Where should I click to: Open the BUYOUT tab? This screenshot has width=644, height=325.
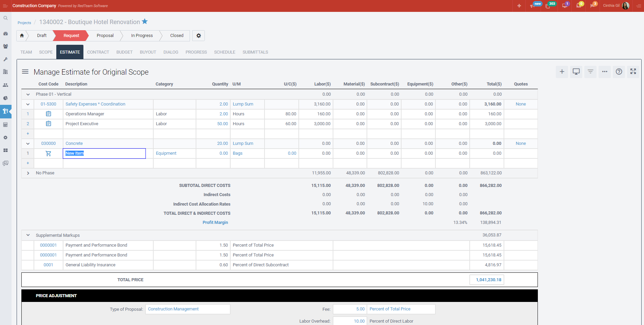pos(148,52)
